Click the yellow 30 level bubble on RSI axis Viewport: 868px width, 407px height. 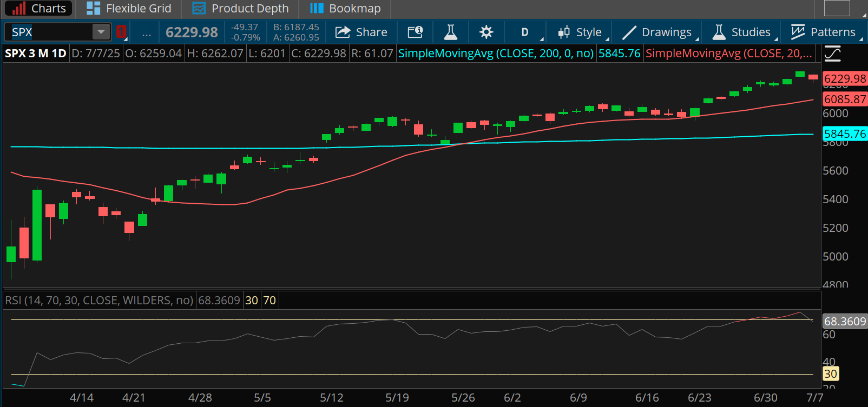(831, 374)
